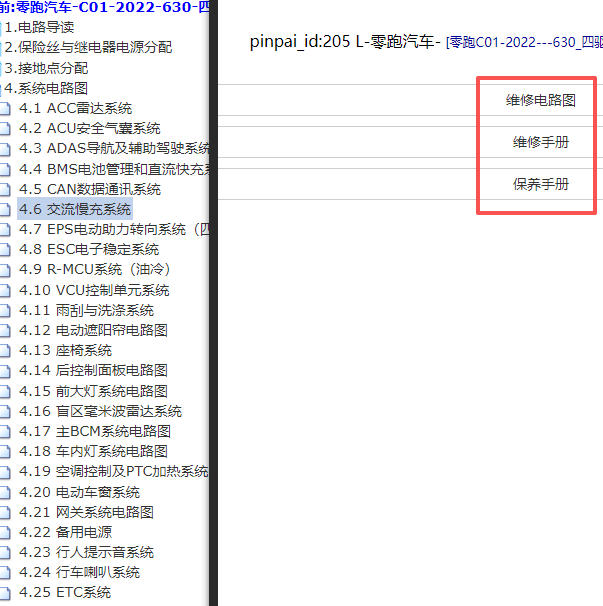Click page icon beside 4.22 备用电源
This screenshot has height=606, width=603.
point(5,533)
